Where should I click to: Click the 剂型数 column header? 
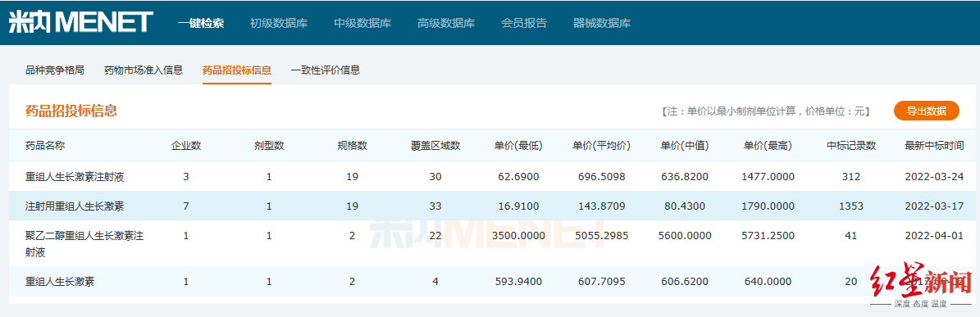click(269, 146)
